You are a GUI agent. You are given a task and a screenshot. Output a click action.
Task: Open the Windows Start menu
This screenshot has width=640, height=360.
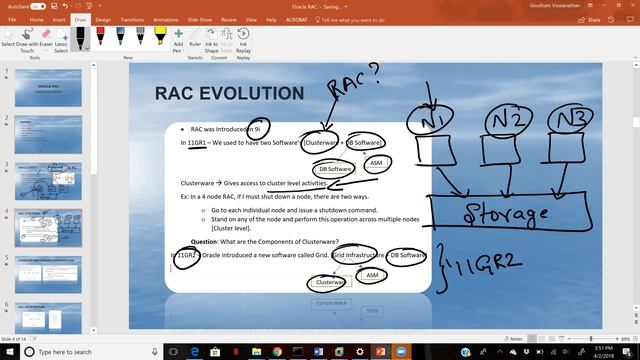click(9, 351)
